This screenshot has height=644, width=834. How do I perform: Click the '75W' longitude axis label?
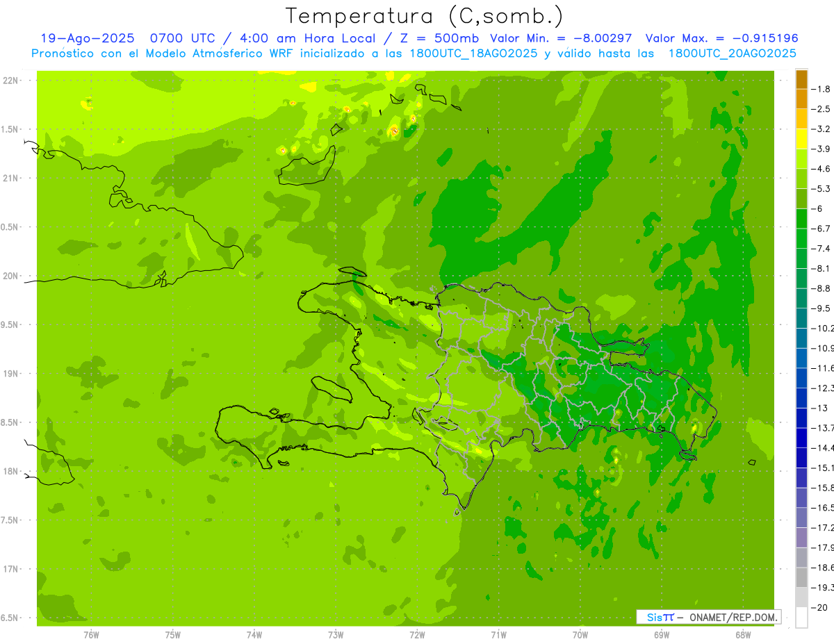click(173, 635)
